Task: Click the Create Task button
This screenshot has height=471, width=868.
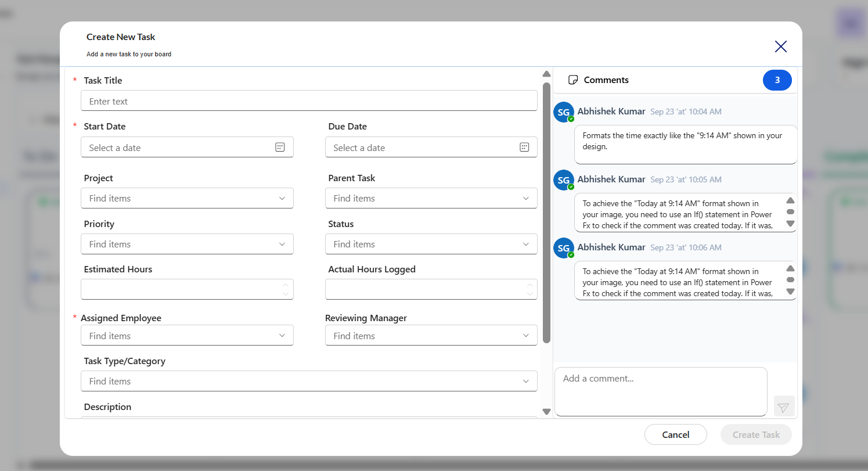Action: tap(756, 434)
